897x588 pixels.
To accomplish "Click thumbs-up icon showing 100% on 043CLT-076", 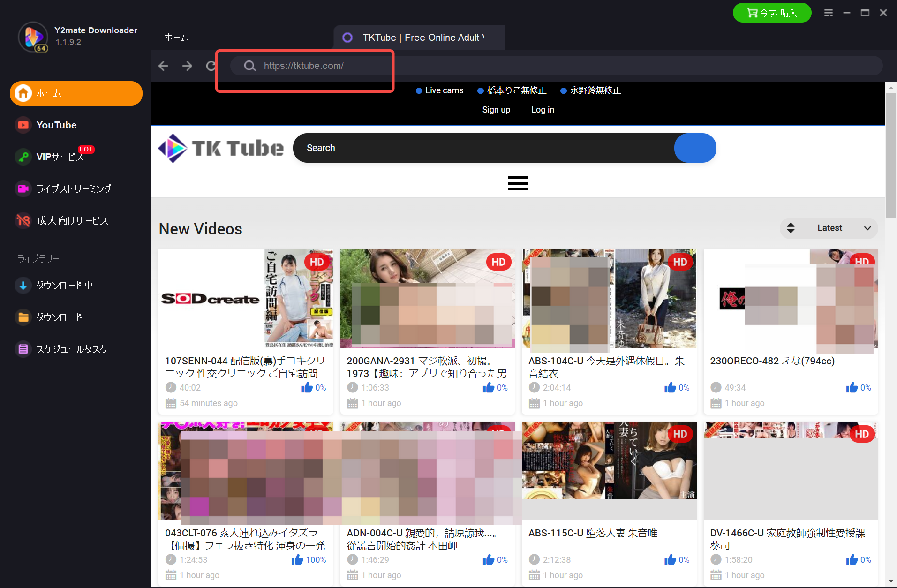I will tap(297, 559).
